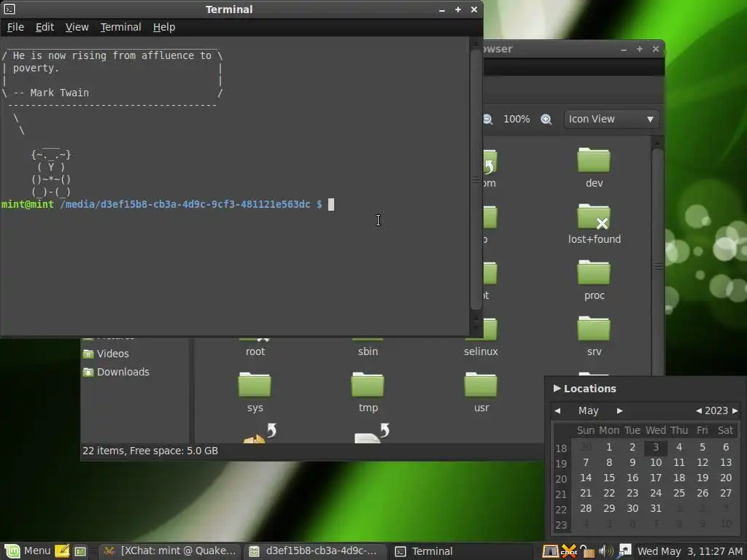Click the file browser zoom in icon
This screenshot has height=560, width=747.
tap(546, 119)
